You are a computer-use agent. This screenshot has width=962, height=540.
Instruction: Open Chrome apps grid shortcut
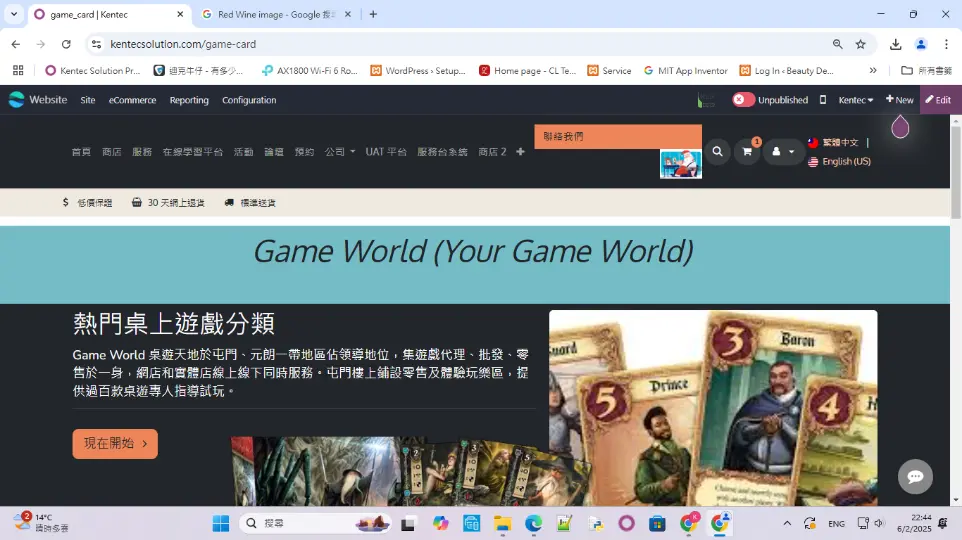point(18,71)
